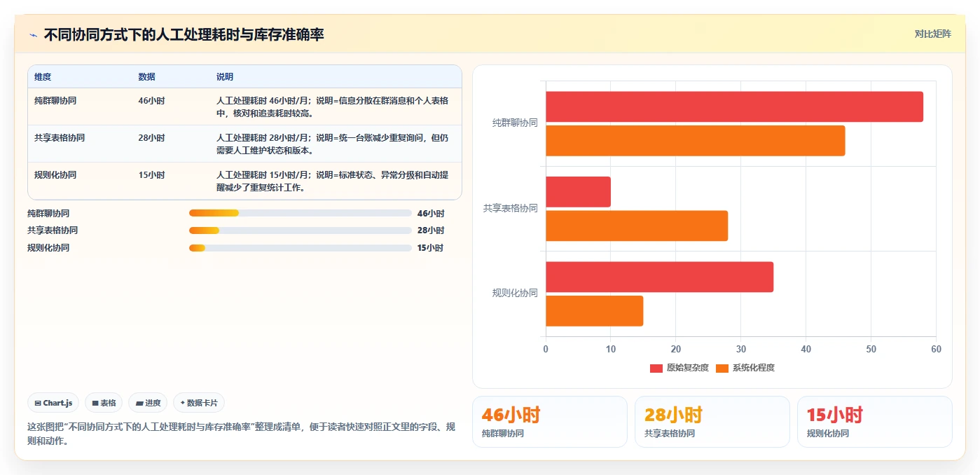Click x-axis tick value 40
The image size is (980, 475).
click(806, 349)
